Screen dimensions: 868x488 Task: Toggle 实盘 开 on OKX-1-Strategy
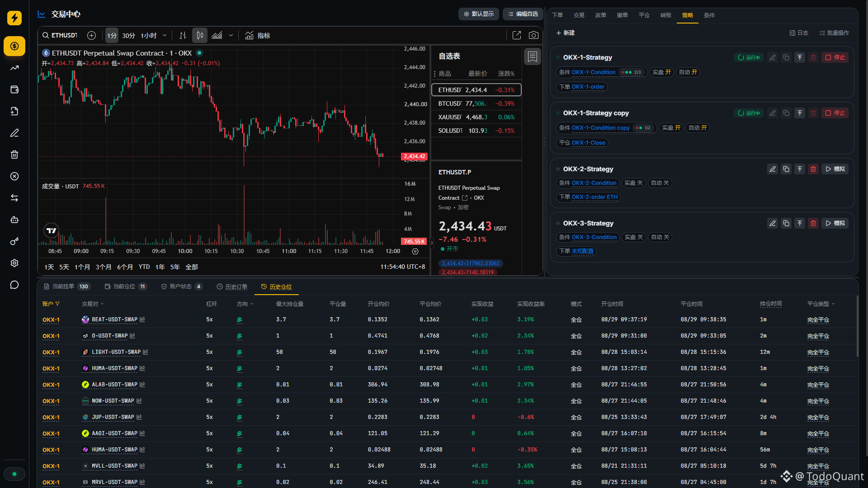click(661, 72)
